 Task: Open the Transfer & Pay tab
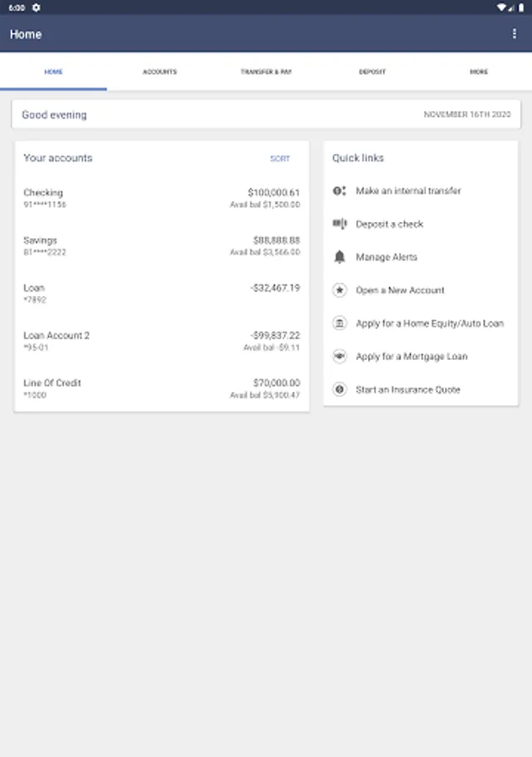[x=266, y=72]
